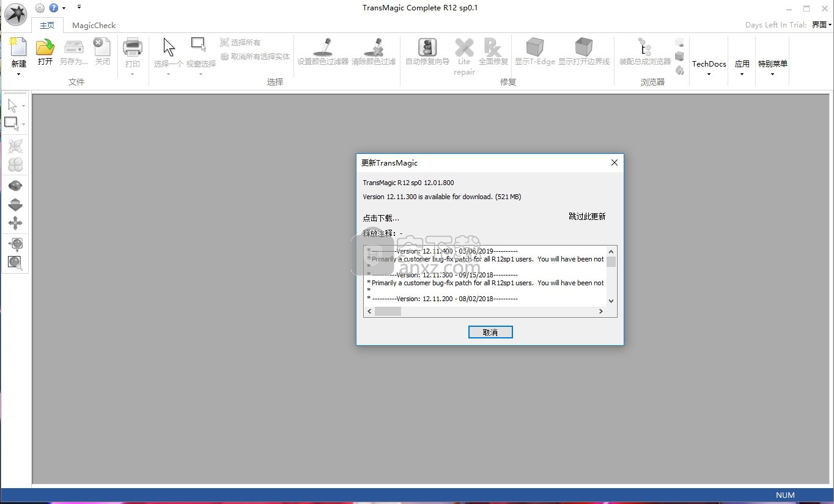This screenshot has height=504, width=834.
Task: Click the 跳过此更新 skip update link
Action: [x=587, y=216]
